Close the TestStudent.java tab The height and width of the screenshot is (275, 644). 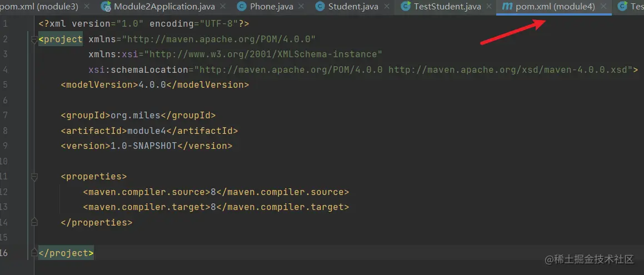489,7
